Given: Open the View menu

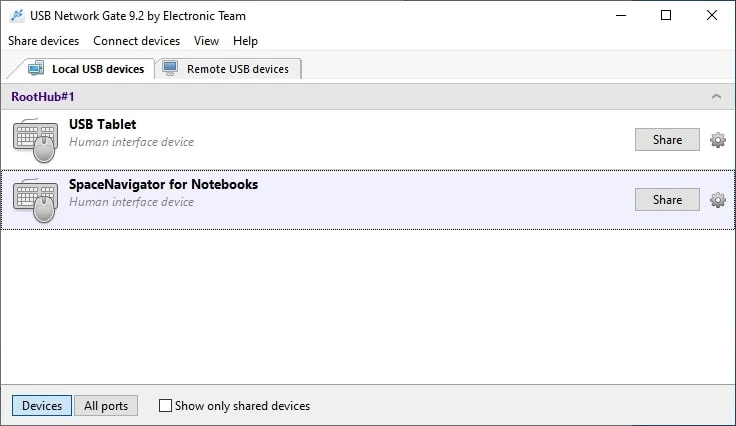Looking at the screenshot, I should point(206,41).
